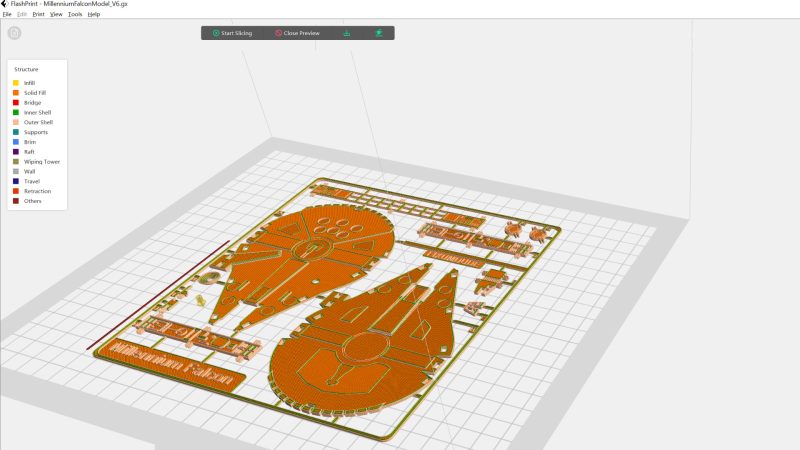800x450 pixels.
Task: Click the lower Falcon hull half in preview
Action: [365, 342]
